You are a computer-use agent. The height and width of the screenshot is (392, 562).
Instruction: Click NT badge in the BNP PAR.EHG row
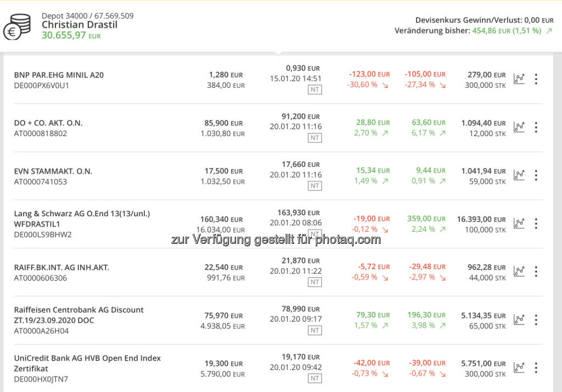point(315,89)
